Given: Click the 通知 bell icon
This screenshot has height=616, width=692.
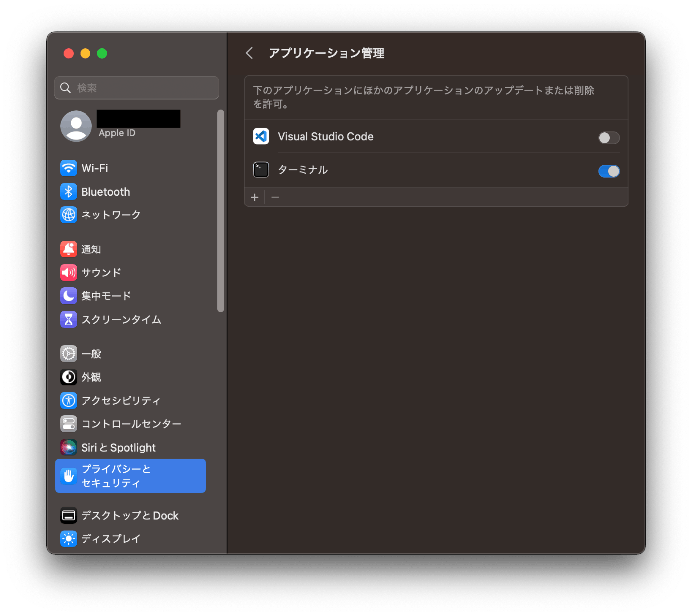Looking at the screenshot, I should click(x=69, y=249).
